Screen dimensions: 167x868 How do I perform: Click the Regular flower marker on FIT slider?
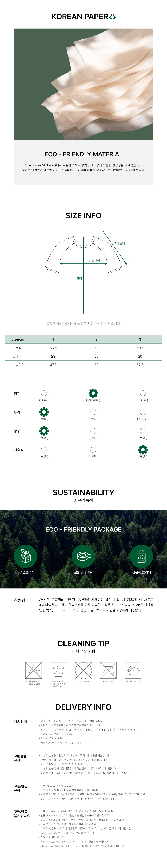93,393
